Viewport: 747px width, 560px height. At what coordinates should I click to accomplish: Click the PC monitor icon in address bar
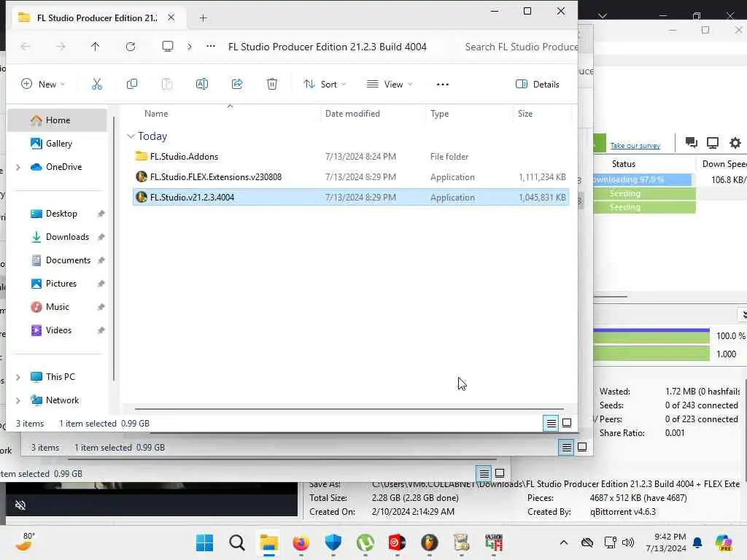tap(168, 46)
